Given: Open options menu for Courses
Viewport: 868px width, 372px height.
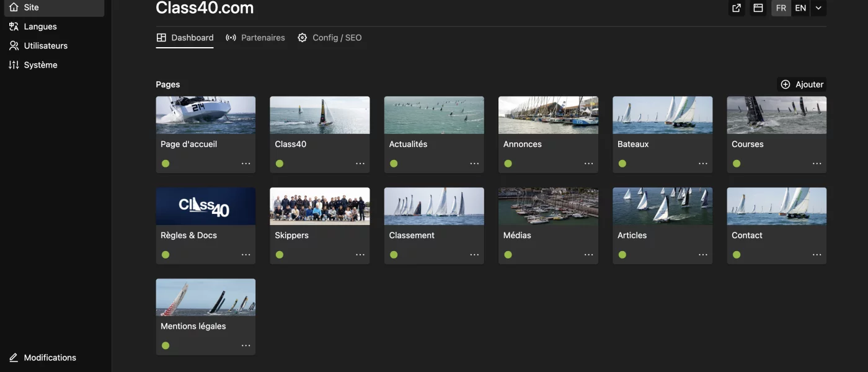Looking at the screenshot, I should click(x=817, y=164).
